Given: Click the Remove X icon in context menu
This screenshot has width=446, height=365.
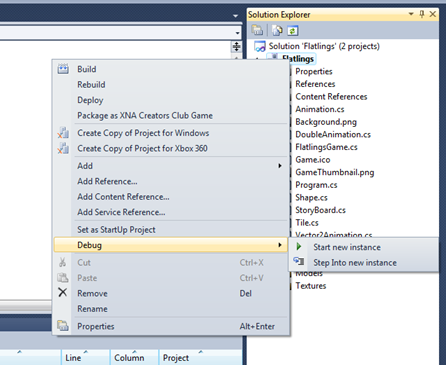Looking at the screenshot, I should coord(63,293).
